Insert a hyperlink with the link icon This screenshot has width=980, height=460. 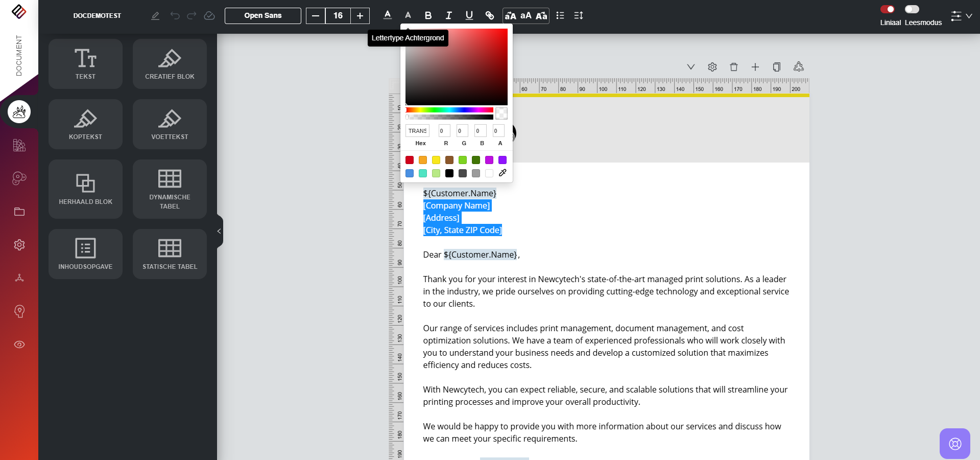pos(489,15)
